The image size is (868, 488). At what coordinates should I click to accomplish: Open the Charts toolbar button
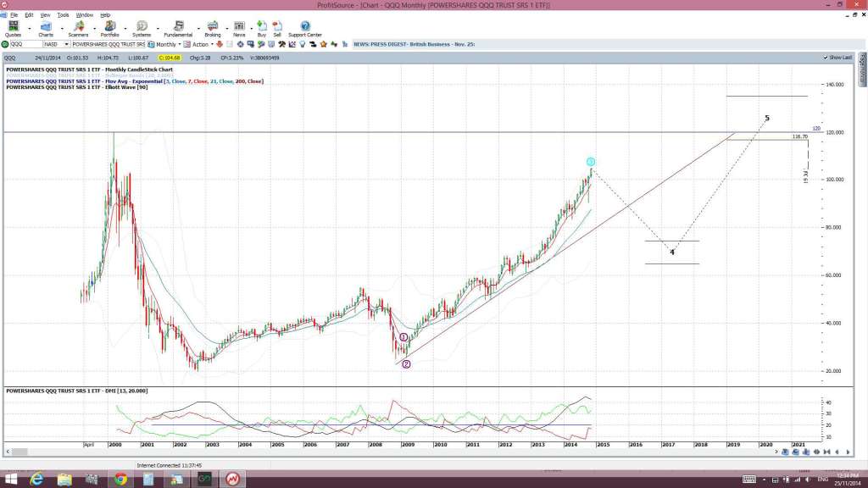coord(46,29)
